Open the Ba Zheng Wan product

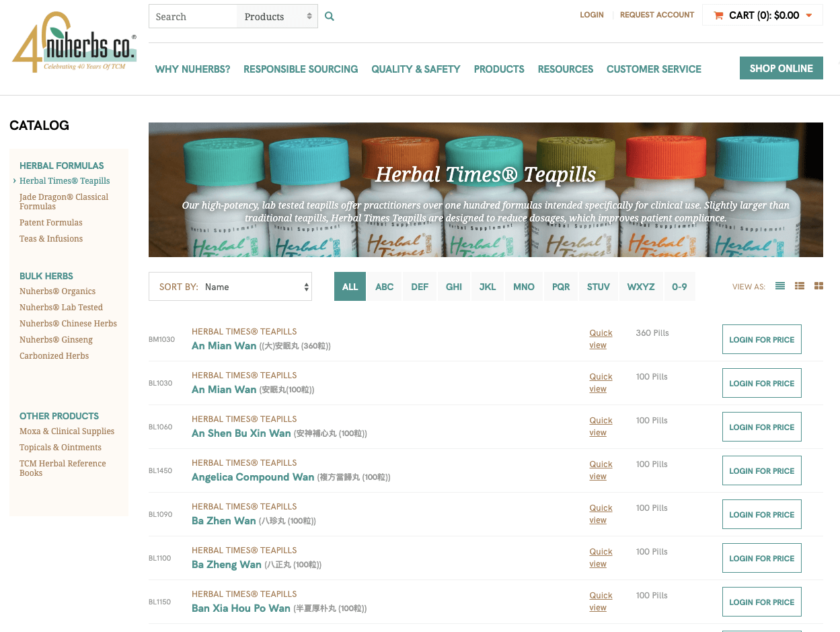227,565
